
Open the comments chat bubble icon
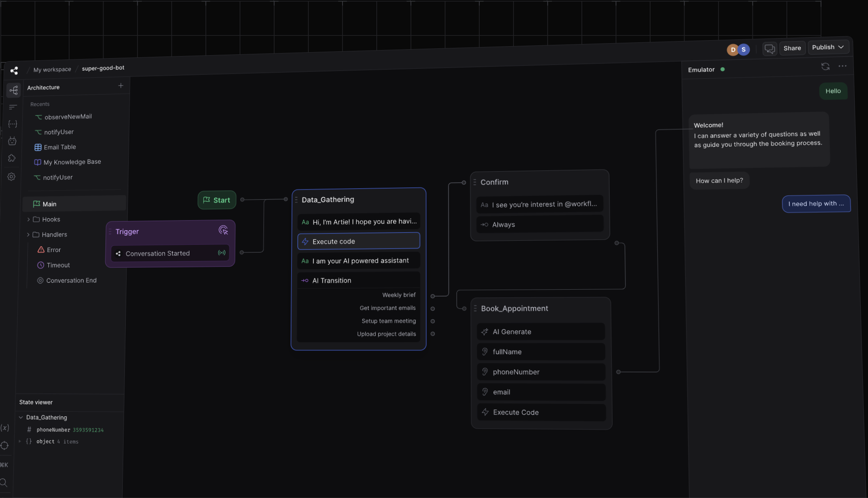tap(770, 49)
